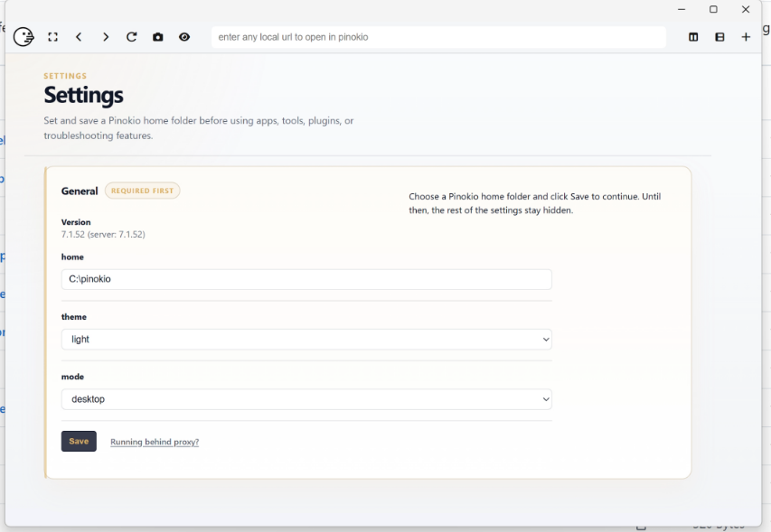
Task: Save the Pinokio settings
Action: [x=79, y=441]
